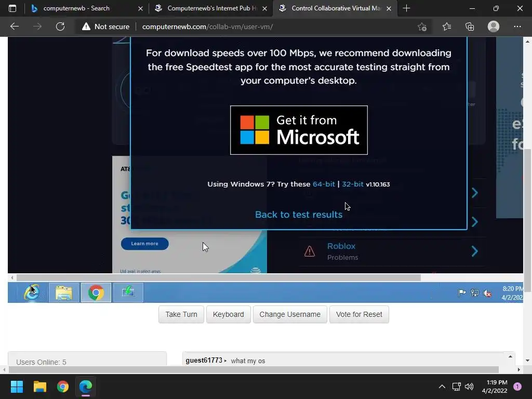Open Google Chrome from host taskbar
Screen dimensions: 532x399
click(63, 387)
